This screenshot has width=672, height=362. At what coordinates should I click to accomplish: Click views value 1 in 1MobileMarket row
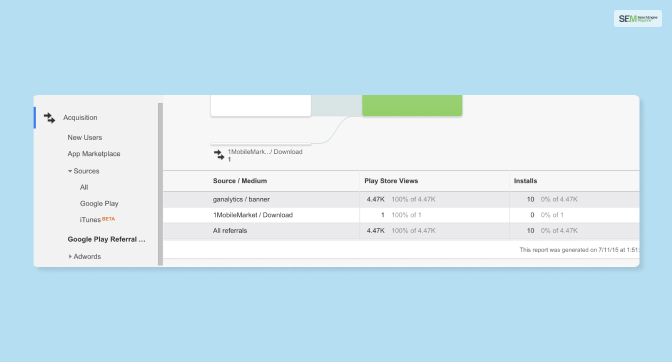383,215
